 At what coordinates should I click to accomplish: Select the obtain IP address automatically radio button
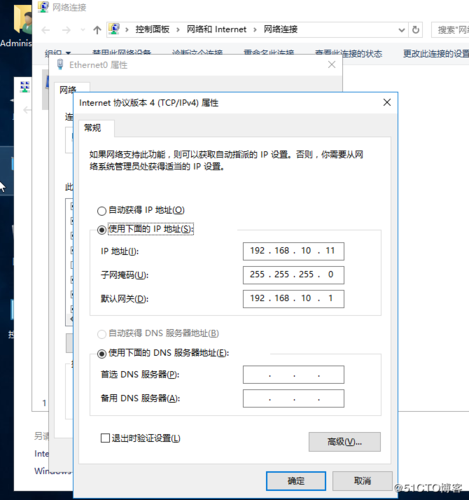pos(101,211)
